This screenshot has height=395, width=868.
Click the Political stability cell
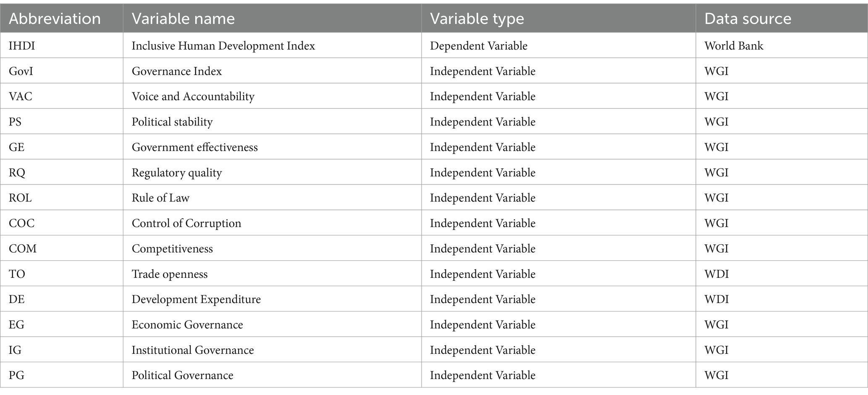(x=272, y=122)
